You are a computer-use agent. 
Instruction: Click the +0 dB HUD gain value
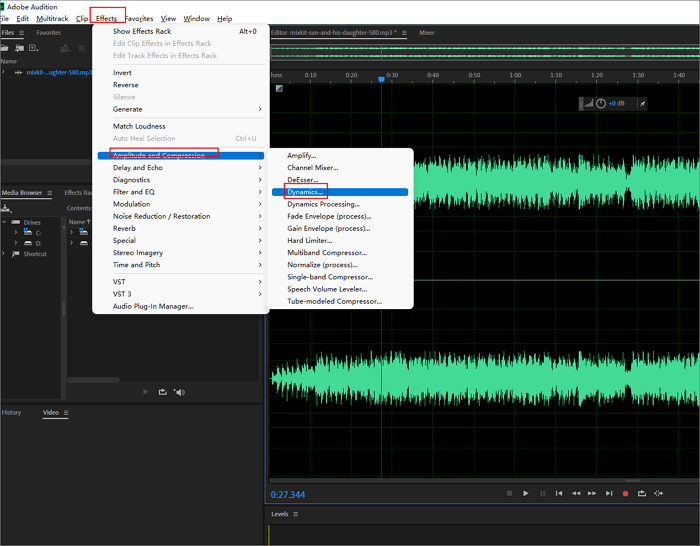click(x=617, y=104)
